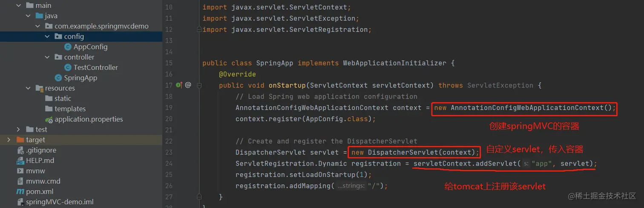This screenshot has height=208, width=644.
Task: Collapse the controller package chevron
Action: 48,57
